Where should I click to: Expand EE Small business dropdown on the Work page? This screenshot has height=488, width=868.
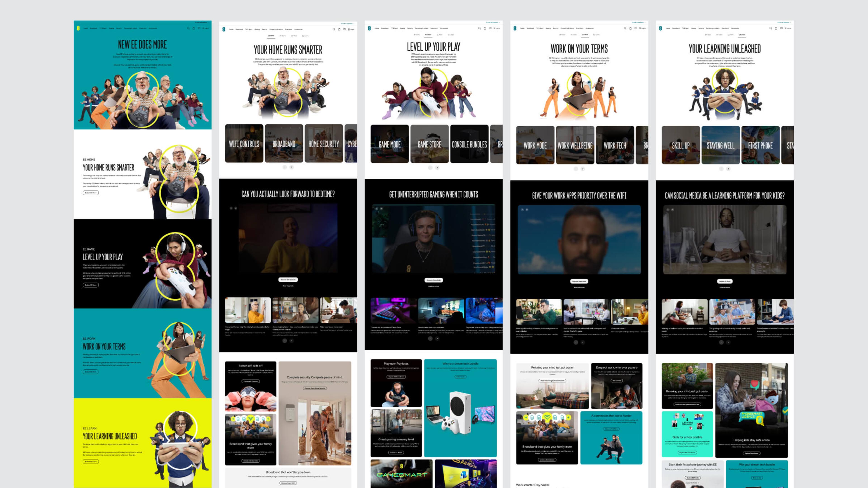click(638, 23)
